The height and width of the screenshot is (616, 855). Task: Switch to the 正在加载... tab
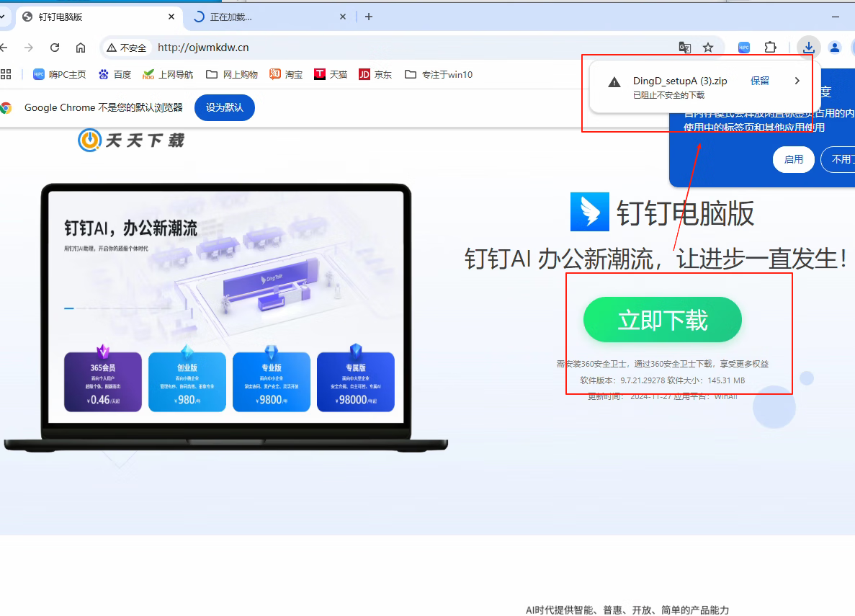(270, 17)
